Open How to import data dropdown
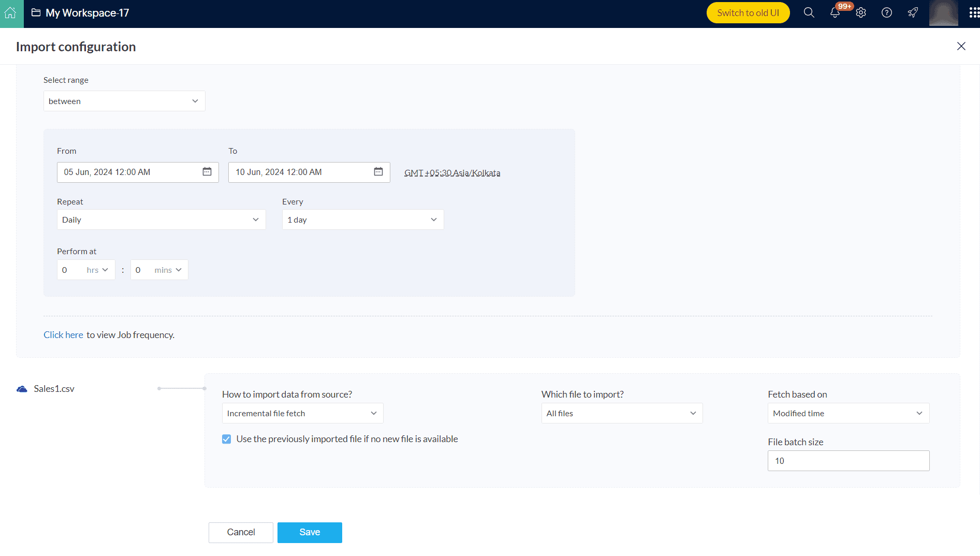The width and height of the screenshot is (980, 556). [303, 413]
